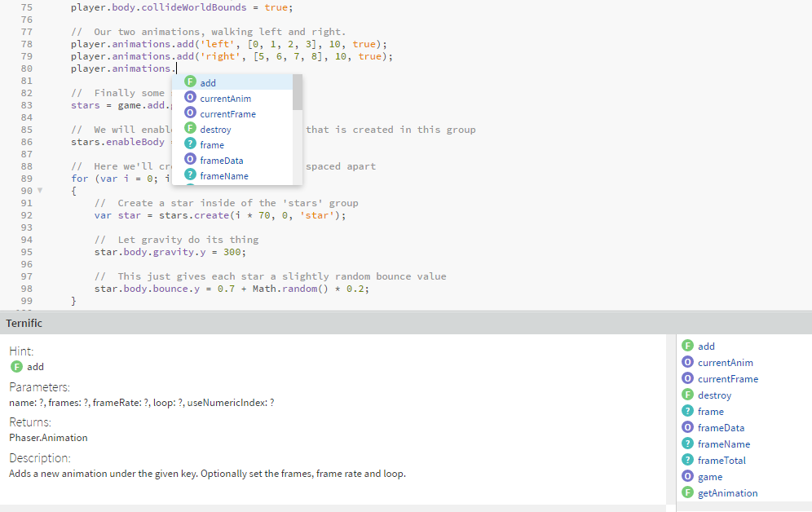Click unknown-type icon beside 'frame' in Ternific list
Image resolution: width=812 pixels, height=512 pixels.
(x=688, y=411)
